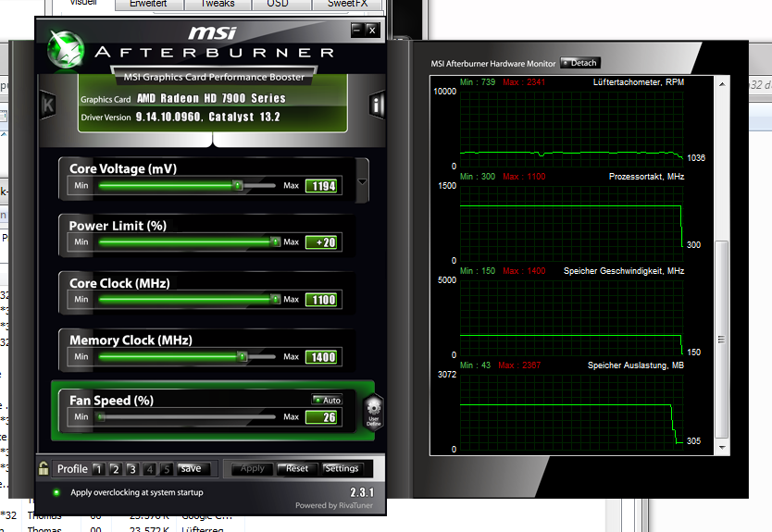Image resolution: width=772 pixels, height=532 pixels.
Task: Click the version number 2.3.1
Action: [x=362, y=492]
